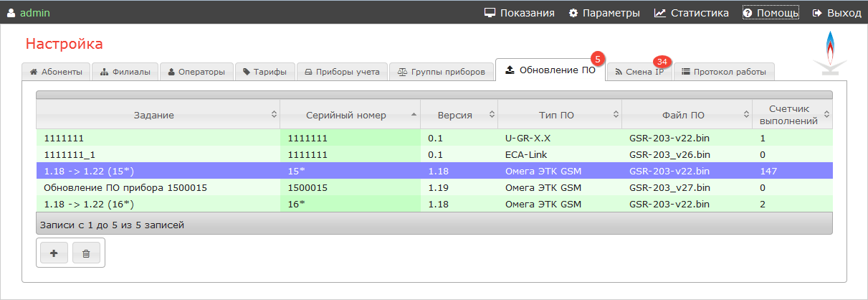Click file GSR-203_v27.bin cell

pyautogui.click(x=687, y=187)
